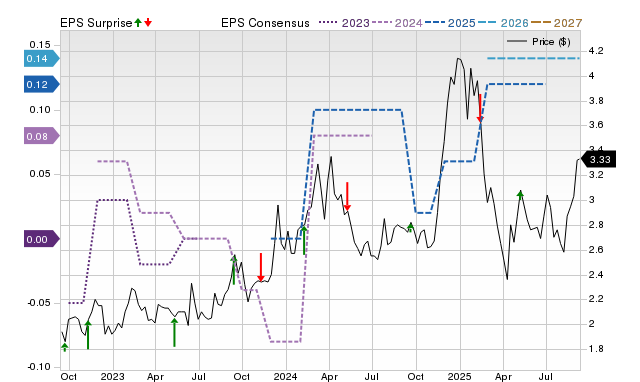Click the EPS Surprise legend label
Screen dimensions: 640x382
(96, 23)
